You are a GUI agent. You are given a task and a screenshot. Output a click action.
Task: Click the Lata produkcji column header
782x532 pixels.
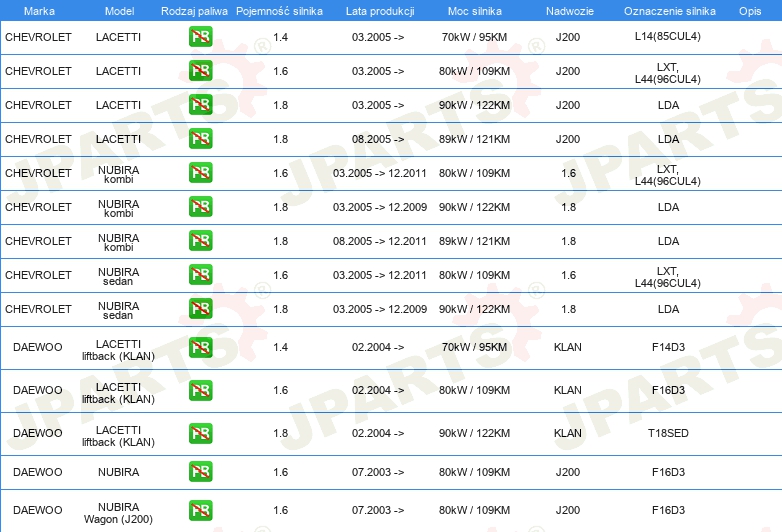point(378,10)
